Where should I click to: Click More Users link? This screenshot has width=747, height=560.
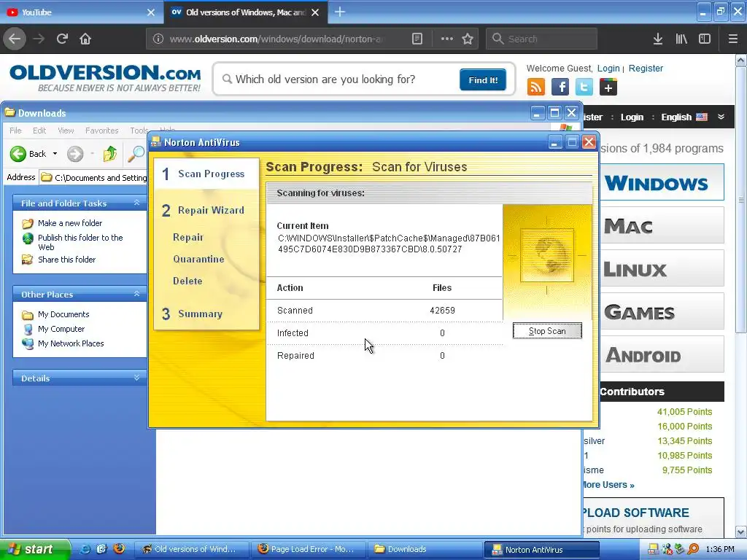pyautogui.click(x=608, y=485)
